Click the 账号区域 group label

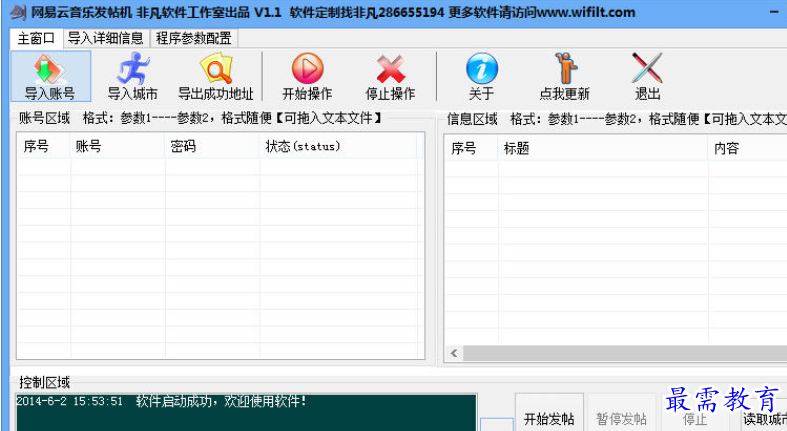pyautogui.click(x=44, y=118)
